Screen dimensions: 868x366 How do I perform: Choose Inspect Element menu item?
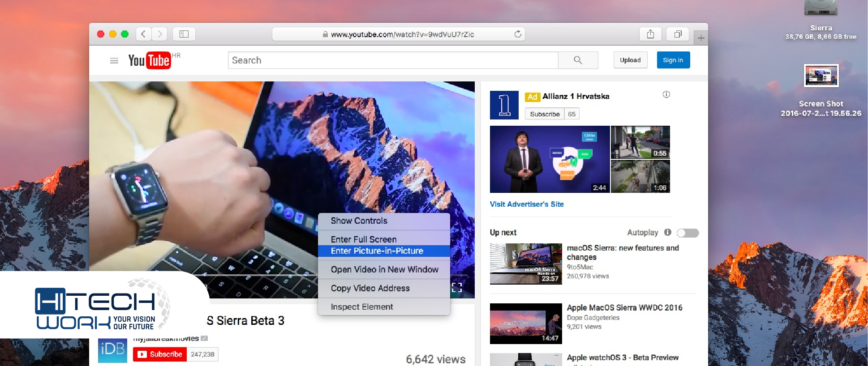click(x=384, y=307)
